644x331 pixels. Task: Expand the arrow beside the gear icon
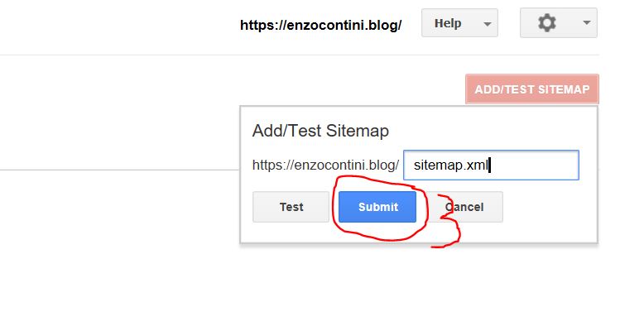[586, 23]
